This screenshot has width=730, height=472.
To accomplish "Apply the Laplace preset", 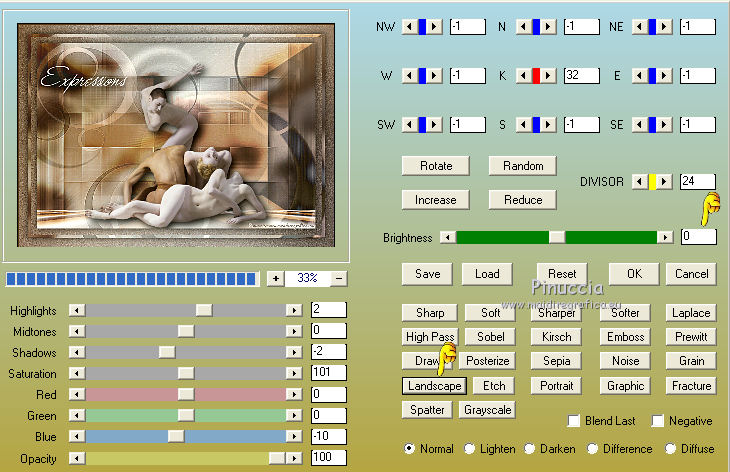I will 691,313.
